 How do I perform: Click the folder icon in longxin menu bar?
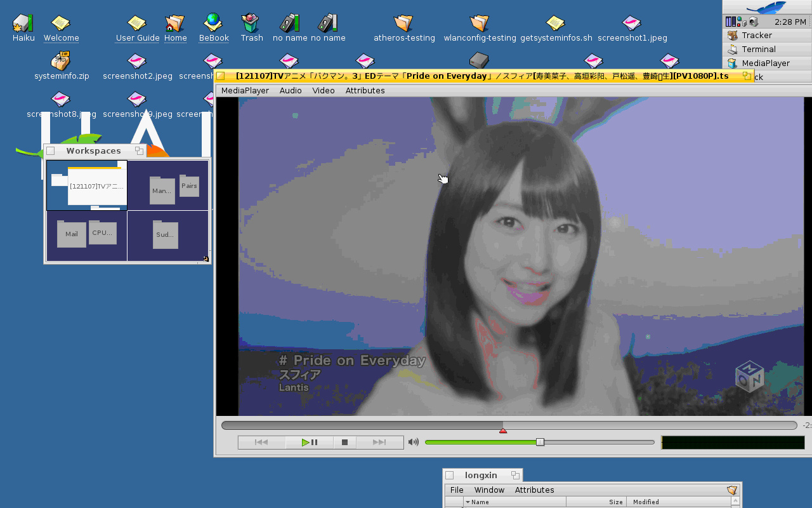pos(732,490)
